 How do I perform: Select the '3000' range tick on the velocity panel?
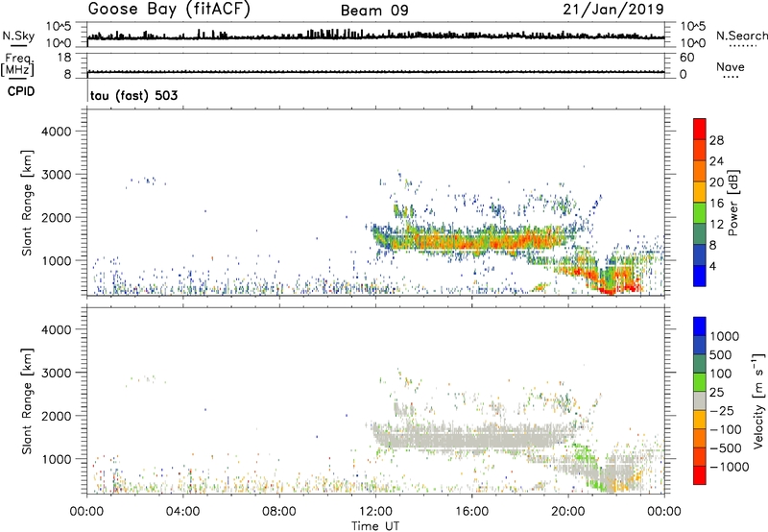tap(57, 373)
